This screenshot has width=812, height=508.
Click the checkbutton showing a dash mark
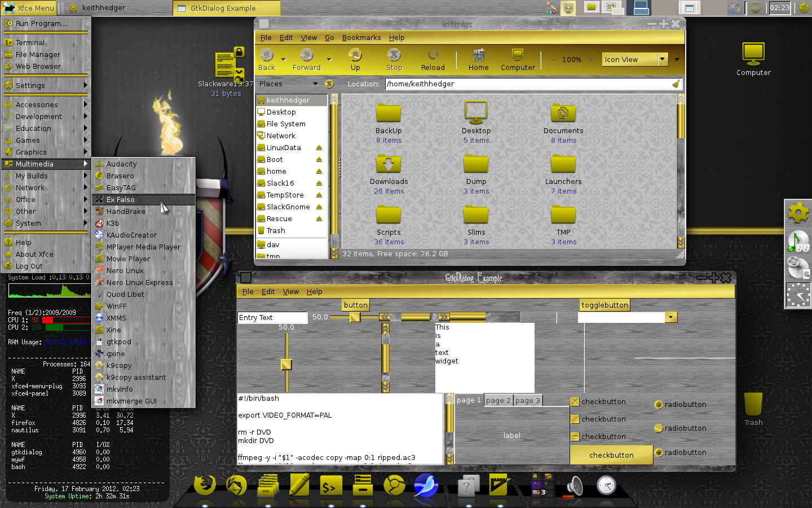575,437
